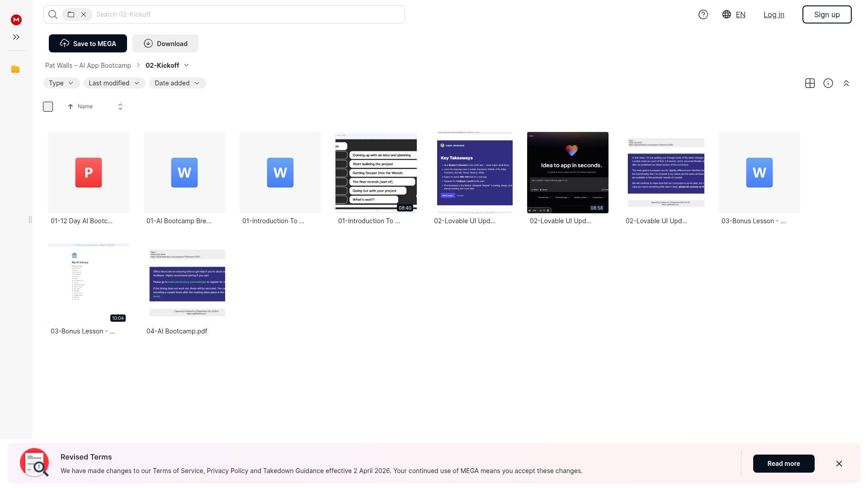
Task: Expand the sidebar with double-chevron icon
Action: click(16, 37)
